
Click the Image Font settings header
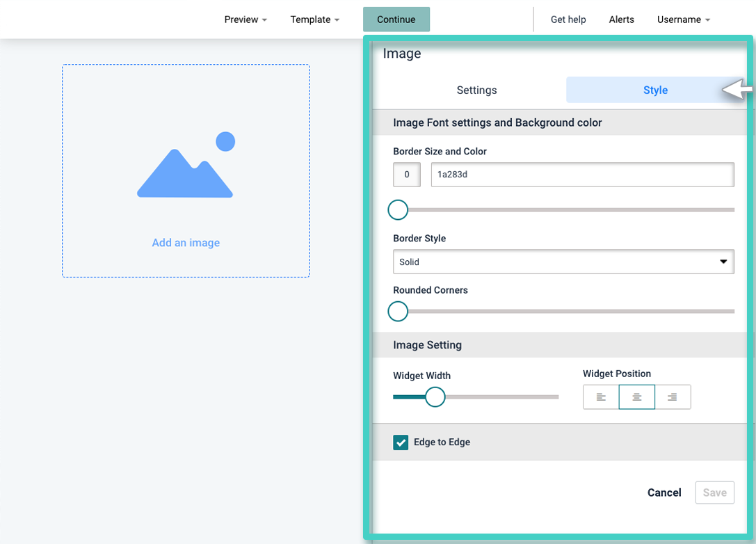point(560,122)
